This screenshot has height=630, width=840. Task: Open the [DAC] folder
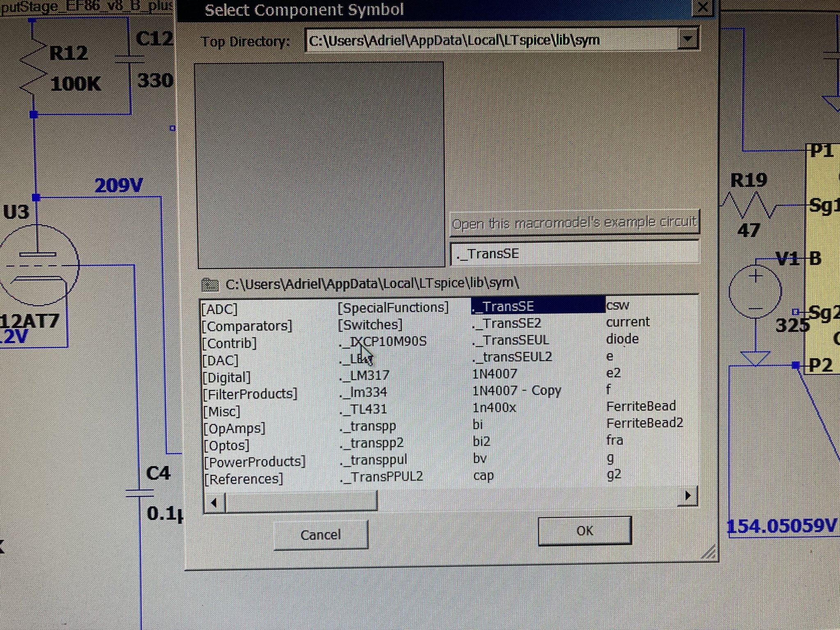pos(220,361)
